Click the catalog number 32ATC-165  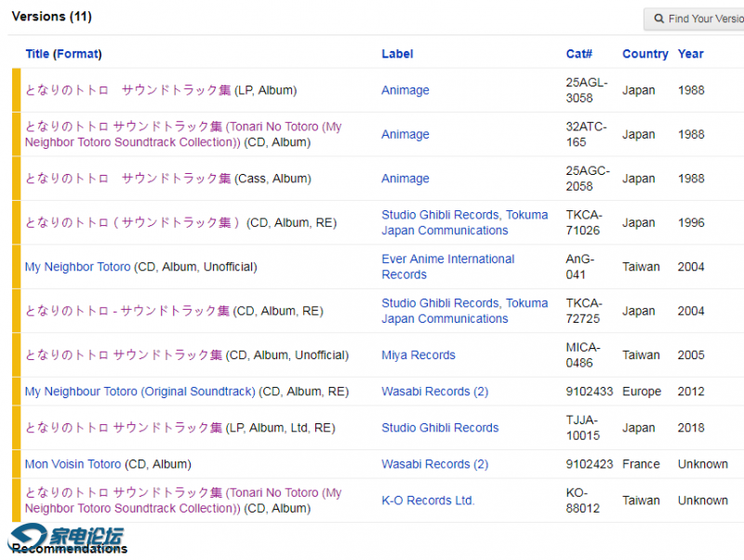click(x=586, y=134)
